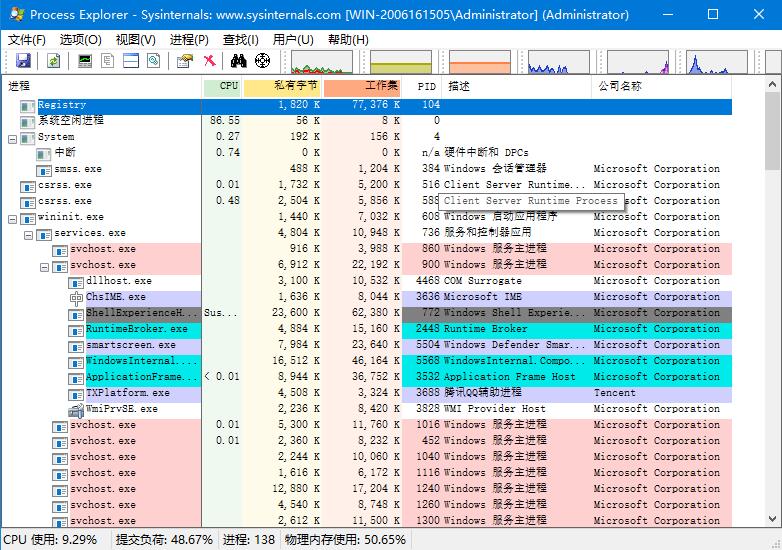The height and width of the screenshot is (550, 782).
Task: Open the 选项(O) menu
Action: pos(80,40)
